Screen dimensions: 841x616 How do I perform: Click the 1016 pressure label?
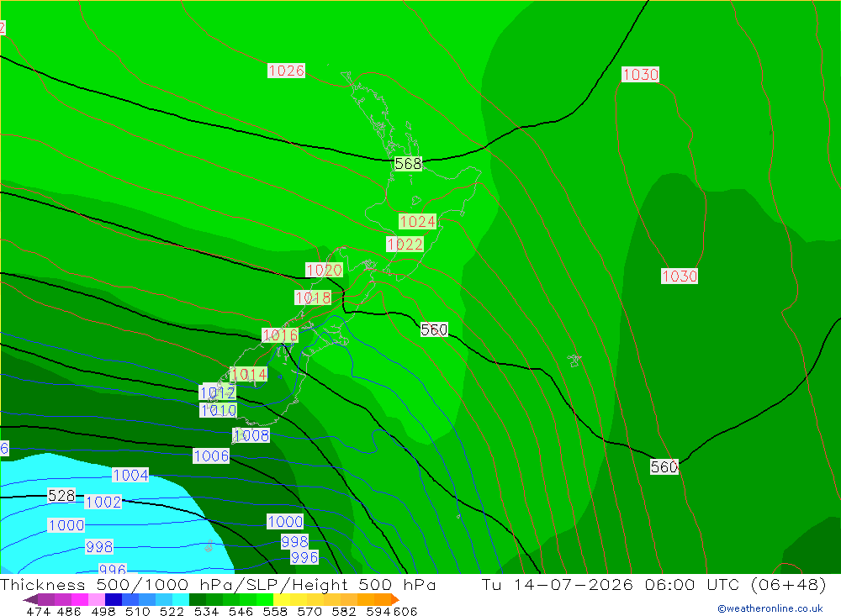[x=280, y=335]
